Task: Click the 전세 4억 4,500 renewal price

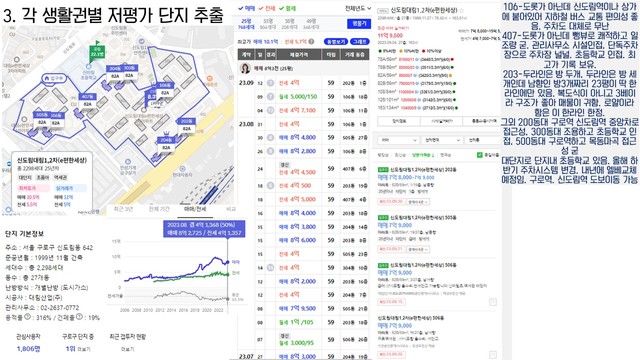Action: pyautogui.click(x=297, y=172)
